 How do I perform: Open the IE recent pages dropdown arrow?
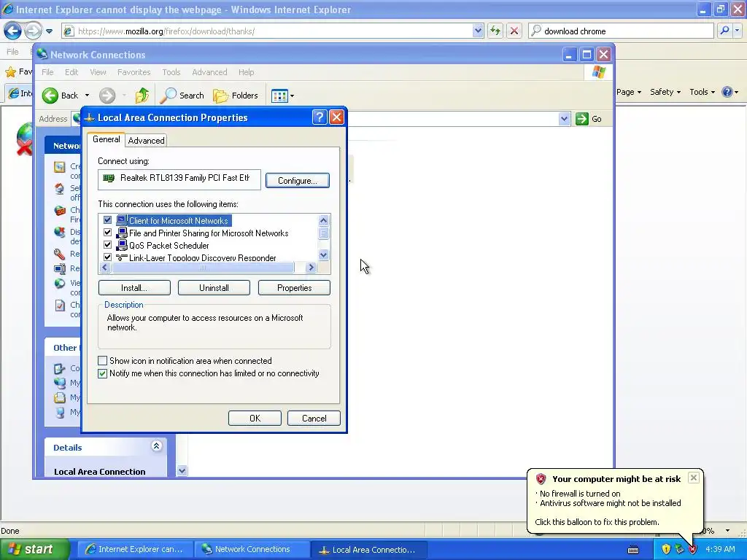click(49, 31)
